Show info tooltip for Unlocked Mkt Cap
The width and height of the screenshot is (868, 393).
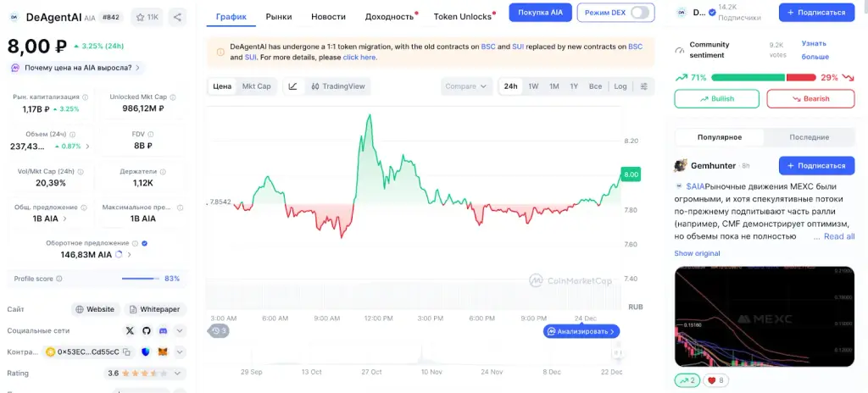point(172,97)
